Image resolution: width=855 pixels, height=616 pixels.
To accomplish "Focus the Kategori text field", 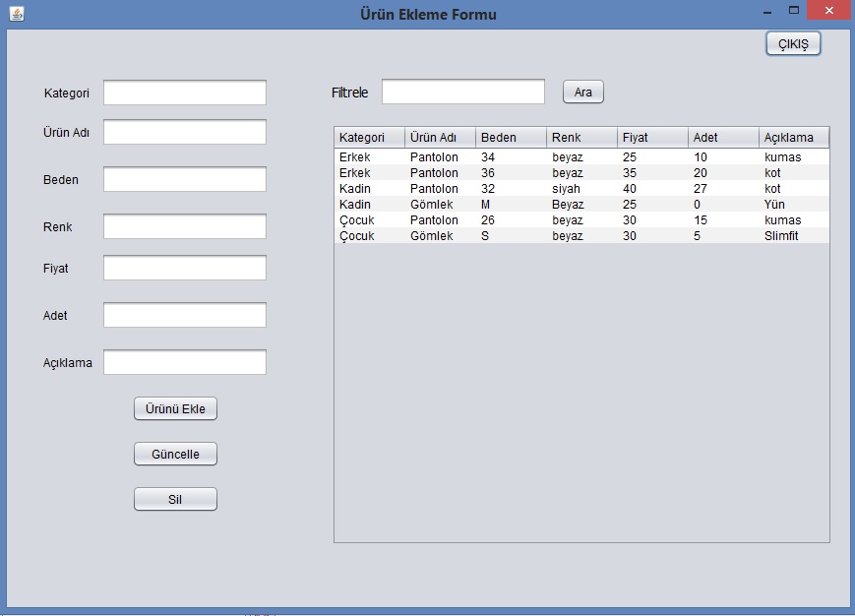I will tap(185, 92).
